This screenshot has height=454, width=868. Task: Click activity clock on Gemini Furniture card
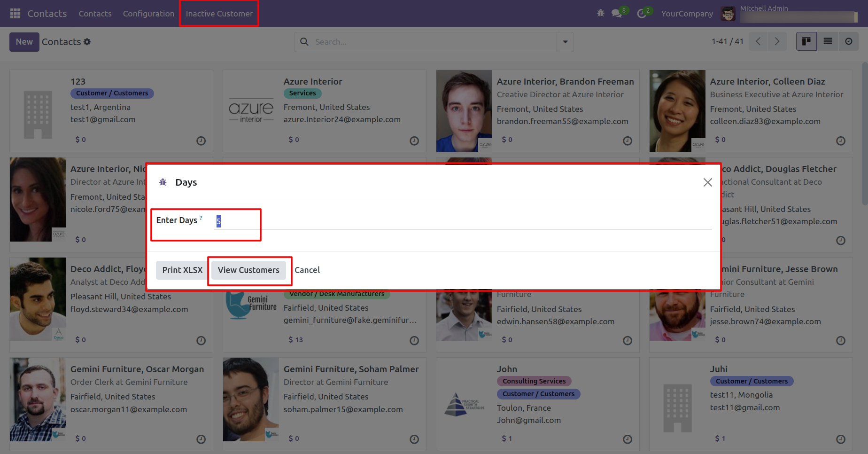(414, 341)
